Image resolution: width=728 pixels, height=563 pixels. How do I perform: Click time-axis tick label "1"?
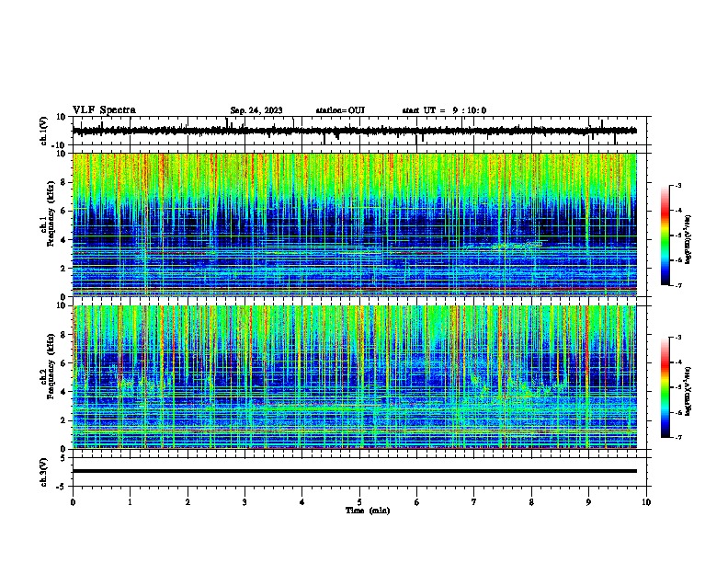(x=131, y=502)
